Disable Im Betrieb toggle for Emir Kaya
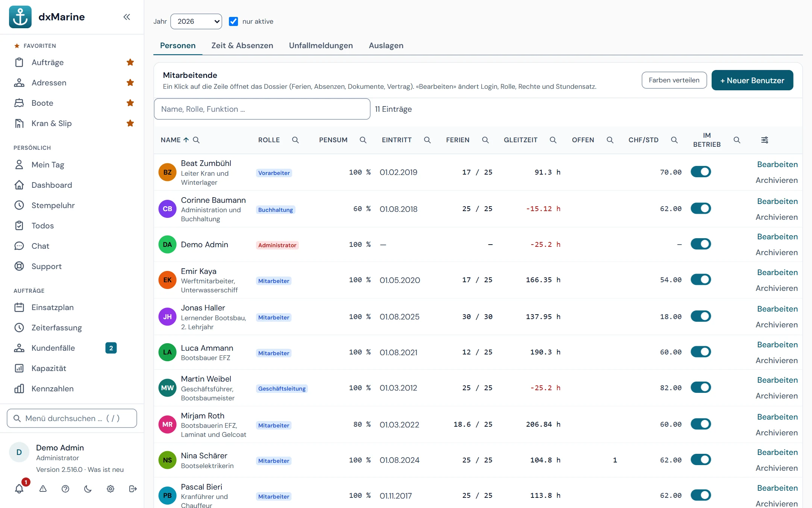The width and height of the screenshot is (812, 508). [x=701, y=280]
